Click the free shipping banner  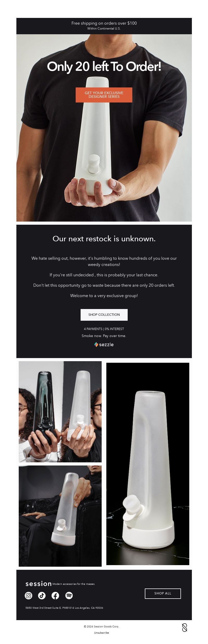[x=104, y=26]
